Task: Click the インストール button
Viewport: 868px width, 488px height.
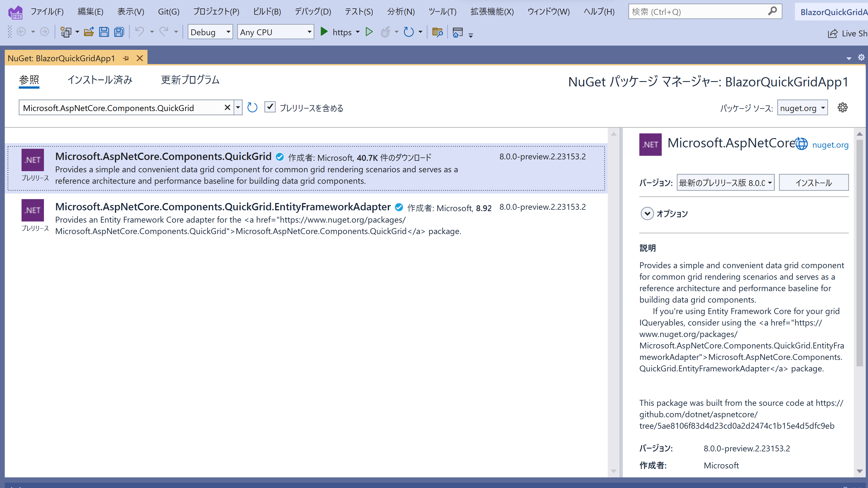Action: tap(813, 183)
